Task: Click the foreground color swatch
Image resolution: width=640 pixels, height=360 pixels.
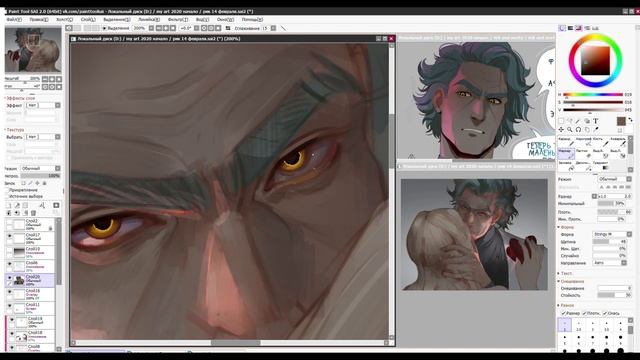Action: 621,121
